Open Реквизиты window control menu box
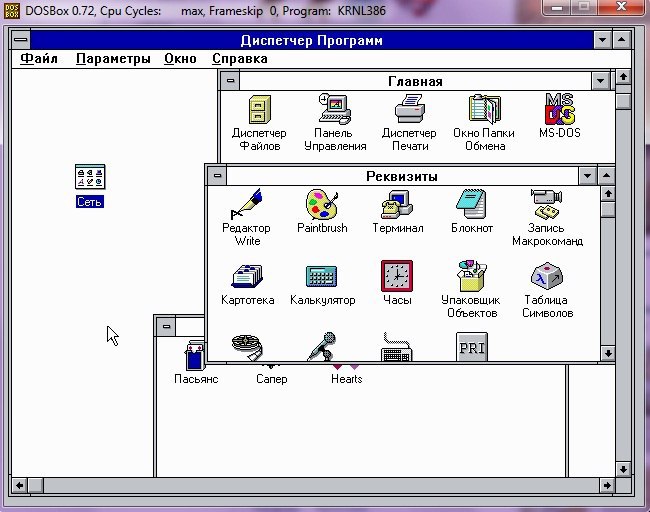 point(217,176)
